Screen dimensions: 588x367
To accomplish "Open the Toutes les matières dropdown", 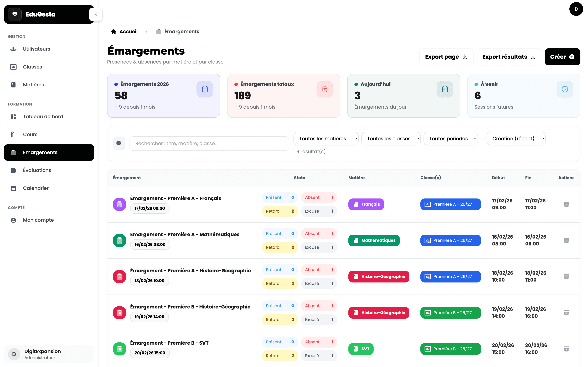I will [x=326, y=139].
